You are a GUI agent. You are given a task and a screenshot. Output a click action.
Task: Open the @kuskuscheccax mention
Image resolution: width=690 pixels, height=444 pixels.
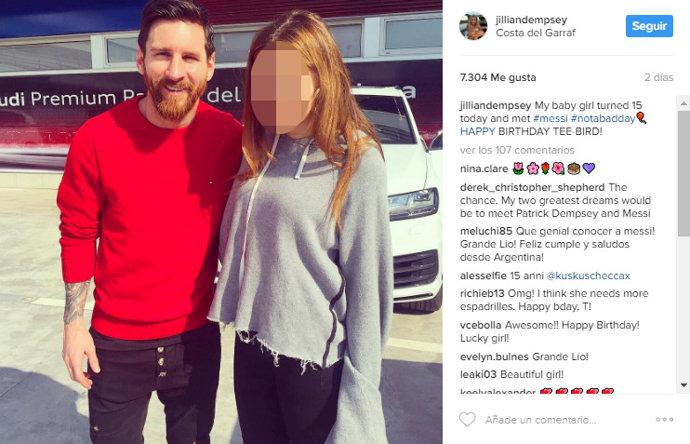588,276
